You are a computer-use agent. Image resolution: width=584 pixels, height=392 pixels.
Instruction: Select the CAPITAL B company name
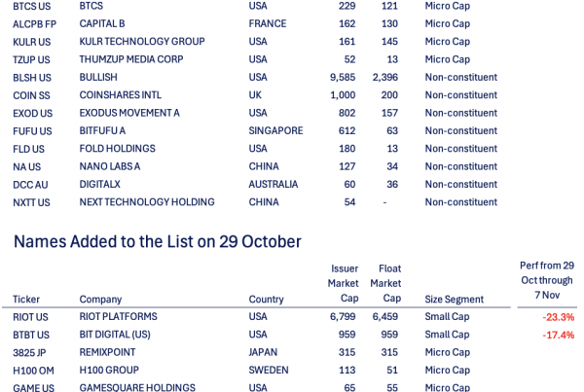[102, 23]
